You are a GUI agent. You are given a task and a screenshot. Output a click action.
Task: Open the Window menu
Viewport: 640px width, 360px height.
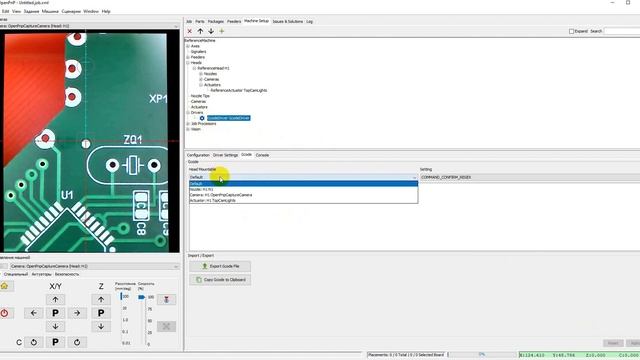tap(91, 11)
